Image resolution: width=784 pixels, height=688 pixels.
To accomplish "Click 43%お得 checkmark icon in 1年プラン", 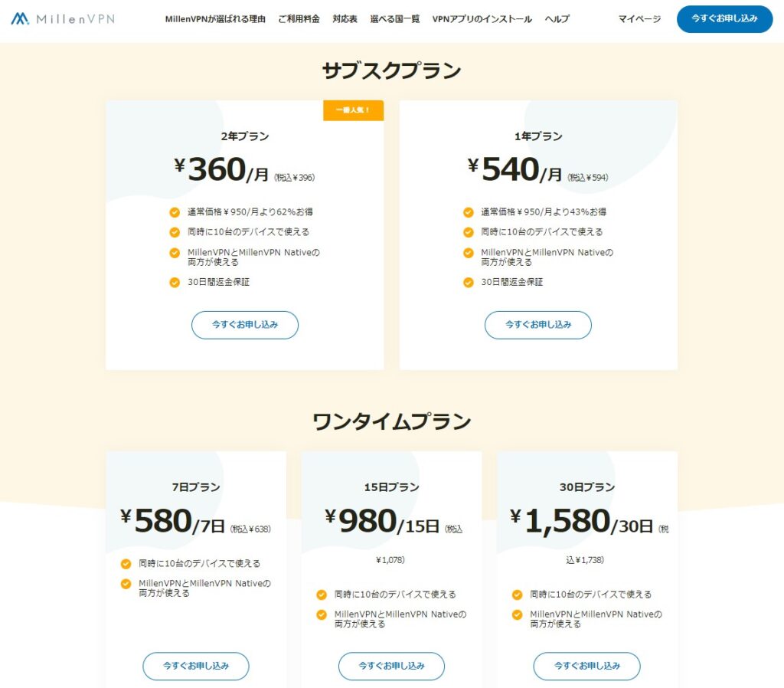I will tap(468, 212).
